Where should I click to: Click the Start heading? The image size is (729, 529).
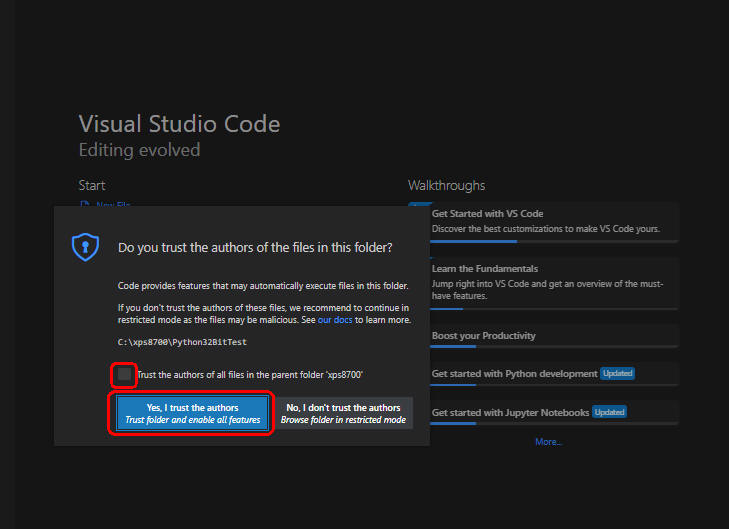pos(92,185)
